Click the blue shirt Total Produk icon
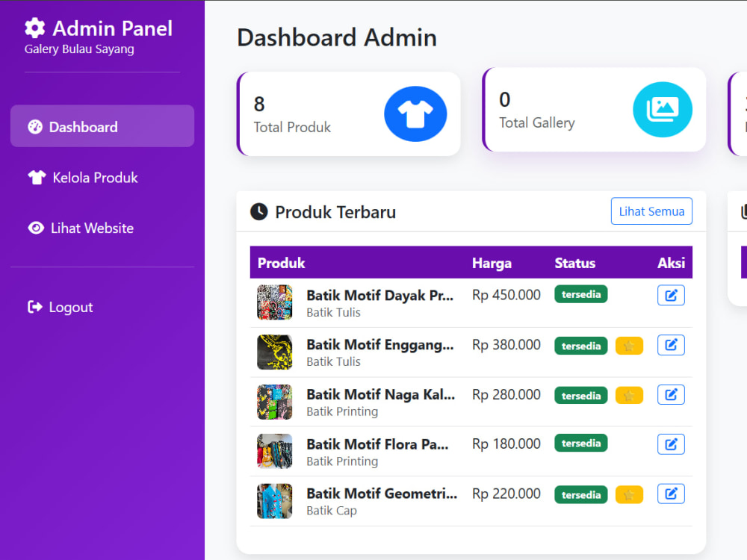Image resolution: width=747 pixels, height=560 pixels. [415, 113]
